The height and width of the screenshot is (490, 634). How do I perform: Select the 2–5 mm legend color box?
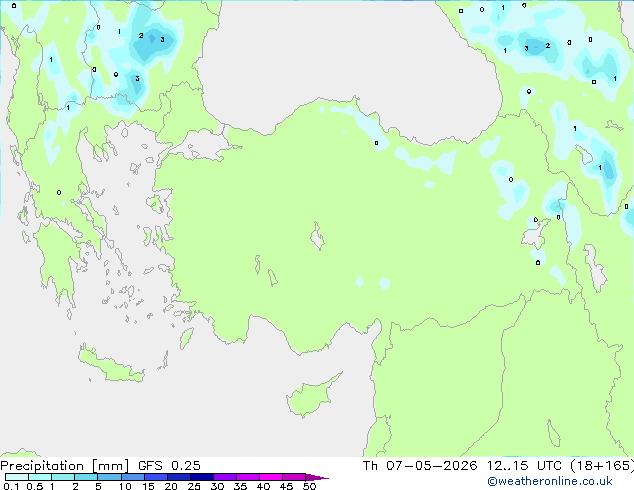tap(86, 477)
